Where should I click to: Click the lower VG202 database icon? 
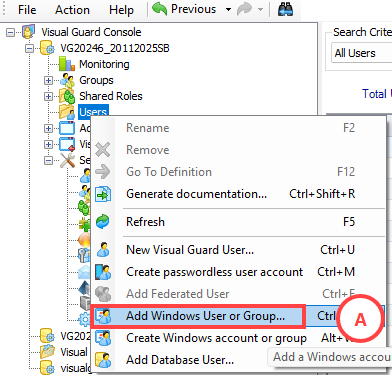click(x=47, y=336)
